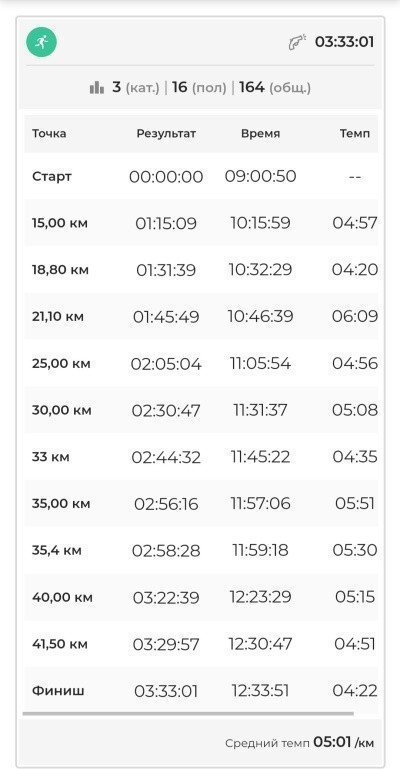Viewport: 400px width, 769px height.
Task: Click the Результат column header
Action: click(166, 133)
